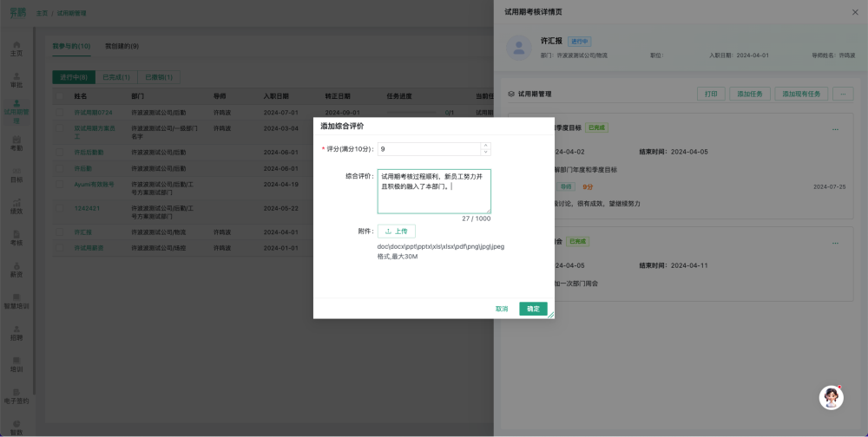Decrease the 评分 score with down arrow
Image resolution: width=868 pixels, height=437 pixels.
[485, 153]
